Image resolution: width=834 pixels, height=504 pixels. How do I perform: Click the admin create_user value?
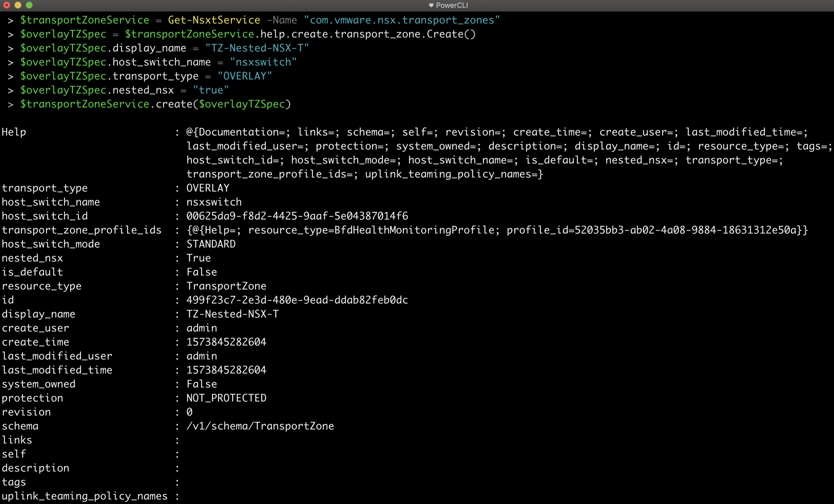coord(201,328)
